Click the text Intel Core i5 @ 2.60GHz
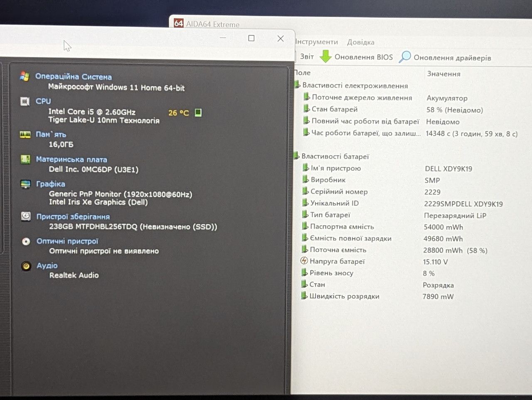Screen dimensions: 532x400 [92, 111]
